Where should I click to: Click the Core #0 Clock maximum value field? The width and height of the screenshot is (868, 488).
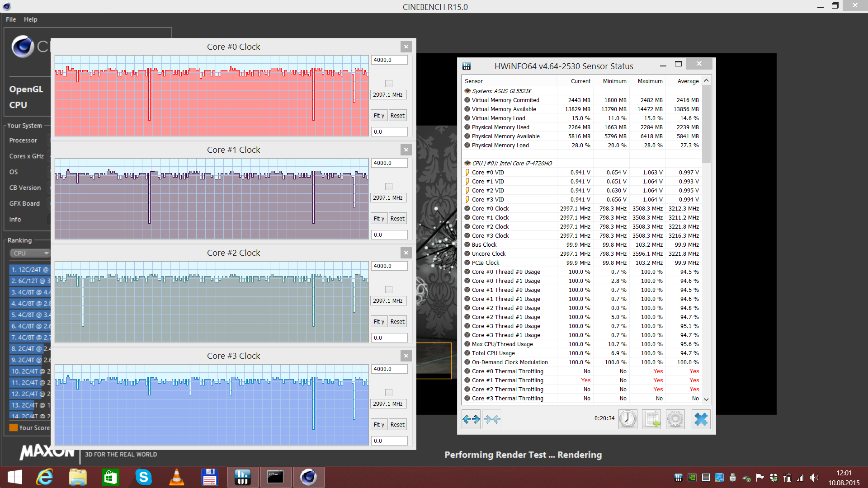tap(389, 60)
